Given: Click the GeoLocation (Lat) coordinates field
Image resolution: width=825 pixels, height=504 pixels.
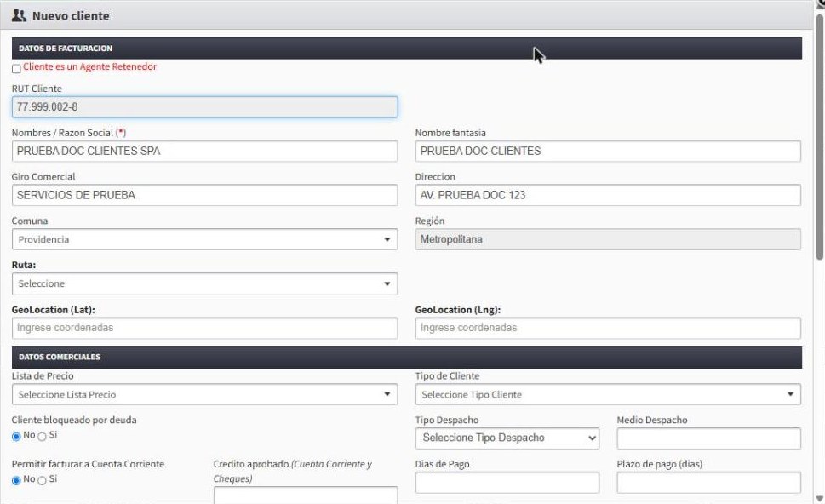Looking at the screenshot, I should (x=204, y=328).
